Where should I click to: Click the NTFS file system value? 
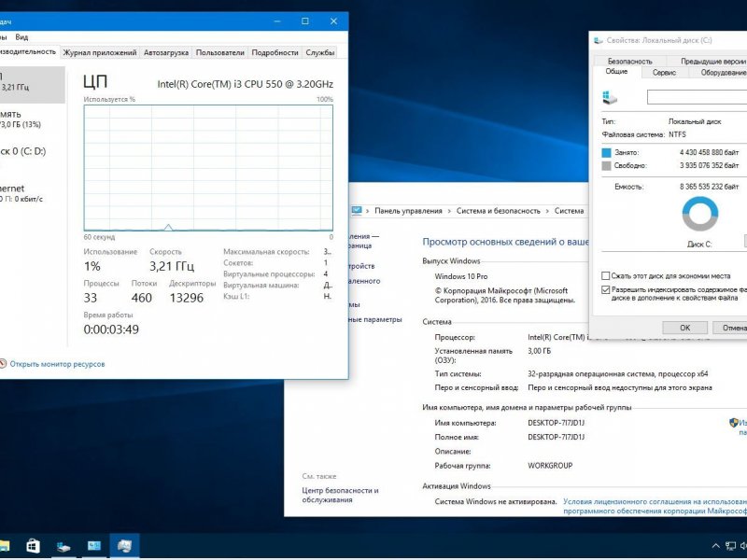coord(677,134)
